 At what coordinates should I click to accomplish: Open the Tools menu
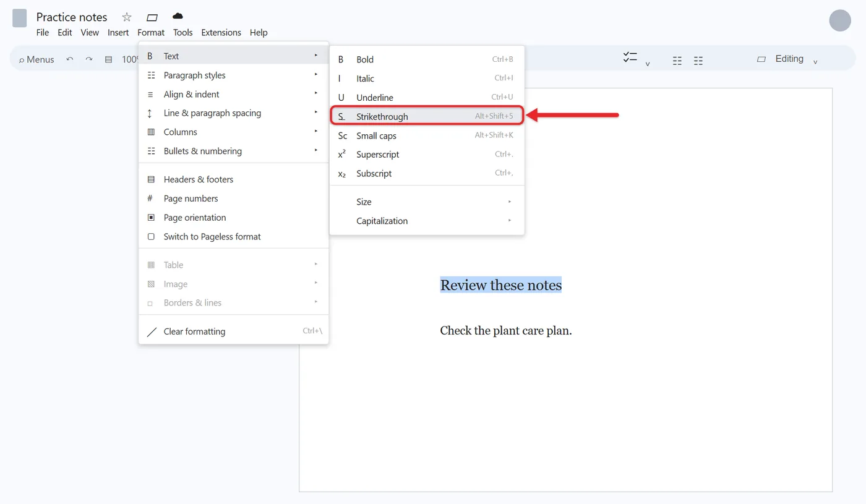point(183,32)
